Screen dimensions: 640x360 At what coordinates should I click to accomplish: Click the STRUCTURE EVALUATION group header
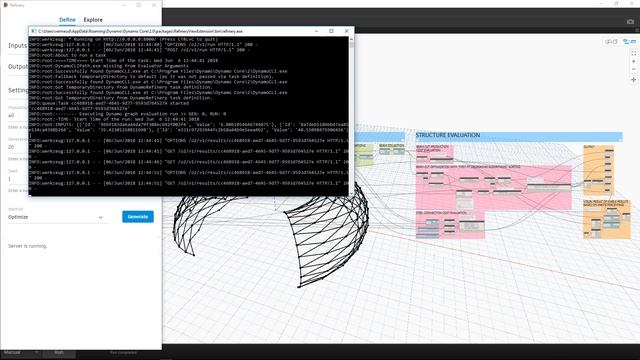(519, 136)
